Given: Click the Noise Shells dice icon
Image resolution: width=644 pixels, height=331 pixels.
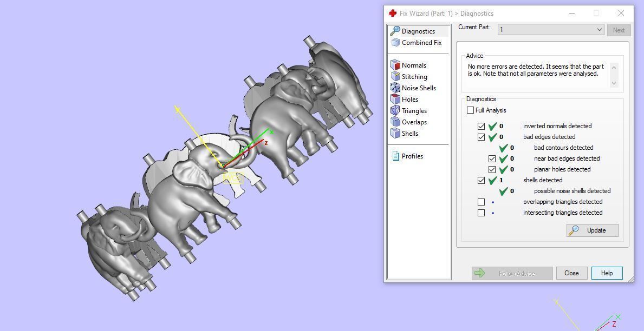Looking at the screenshot, I should coord(395,88).
